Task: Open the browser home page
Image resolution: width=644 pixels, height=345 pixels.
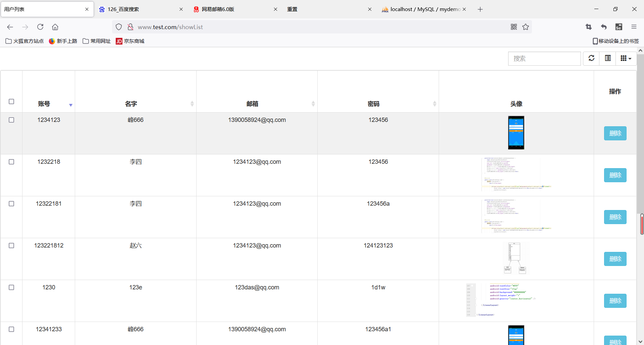Action: (55, 27)
